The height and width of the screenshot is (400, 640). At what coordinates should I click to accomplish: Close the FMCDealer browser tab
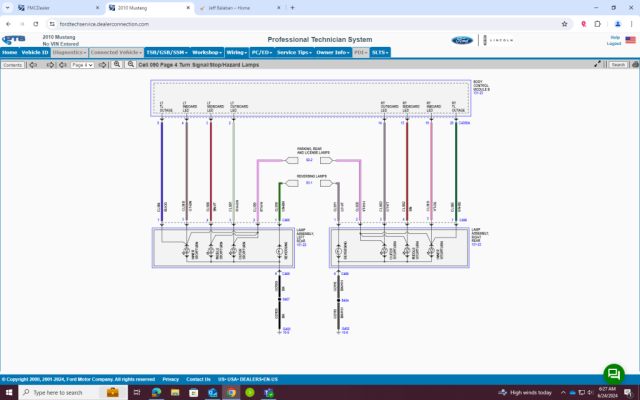(x=97, y=8)
